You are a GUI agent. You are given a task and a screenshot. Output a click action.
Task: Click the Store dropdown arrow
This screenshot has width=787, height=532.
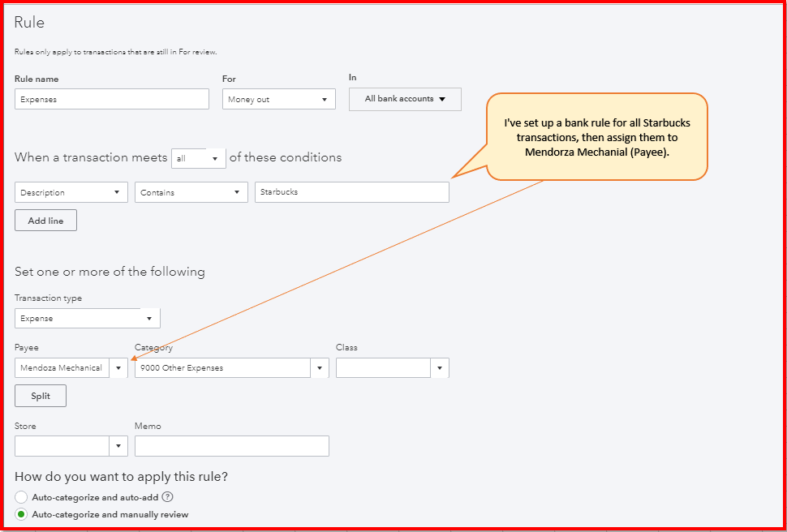click(x=118, y=446)
